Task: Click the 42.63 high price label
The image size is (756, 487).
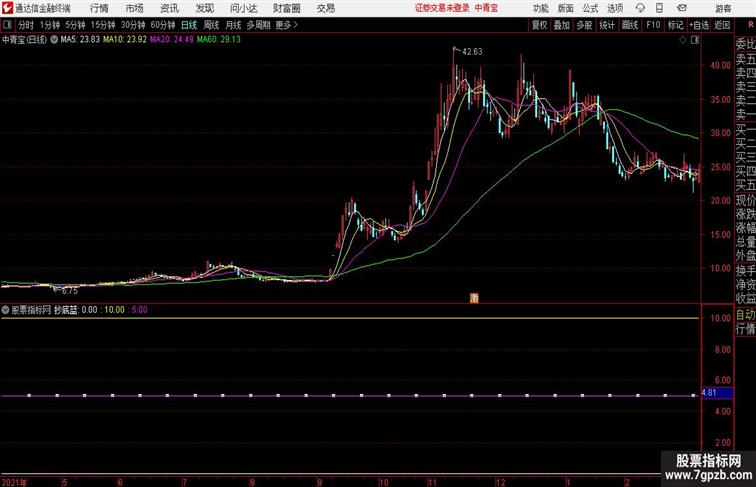Action: [472, 52]
